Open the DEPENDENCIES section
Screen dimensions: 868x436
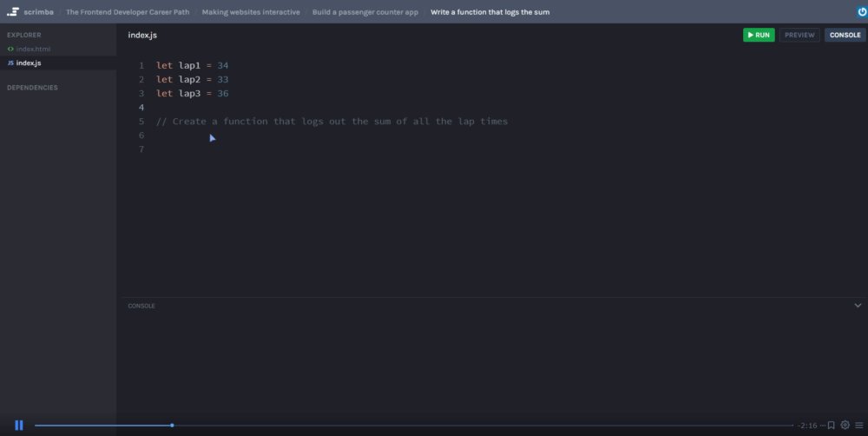pyautogui.click(x=32, y=88)
